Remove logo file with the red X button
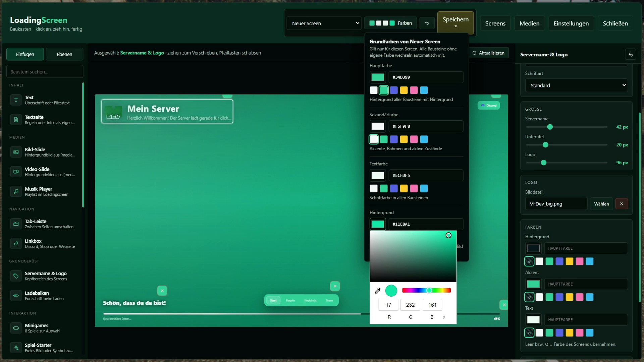Screen dimensions: 644x362 pos(622,204)
